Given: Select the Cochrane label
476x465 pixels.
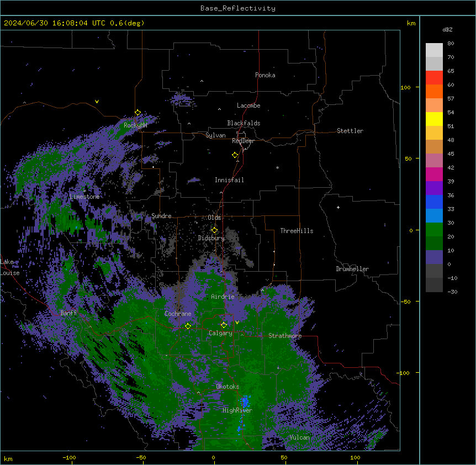Looking at the screenshot, I should [178, 314].
